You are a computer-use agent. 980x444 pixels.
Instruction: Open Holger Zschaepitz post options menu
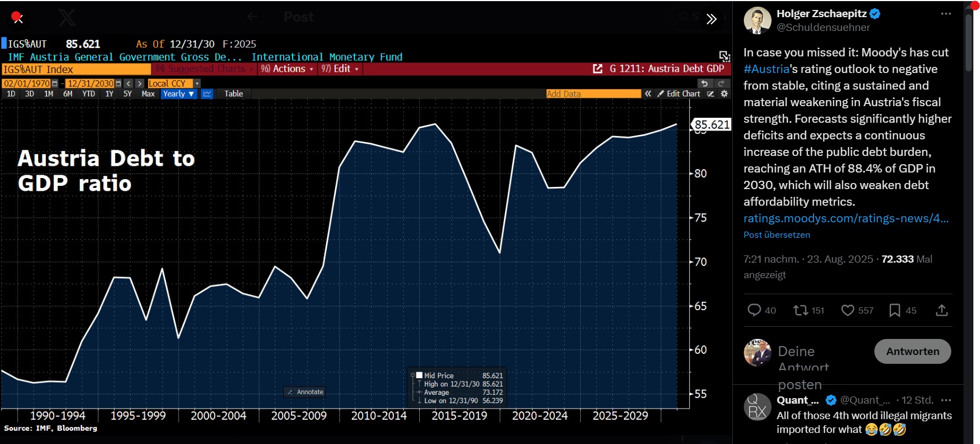946,14
